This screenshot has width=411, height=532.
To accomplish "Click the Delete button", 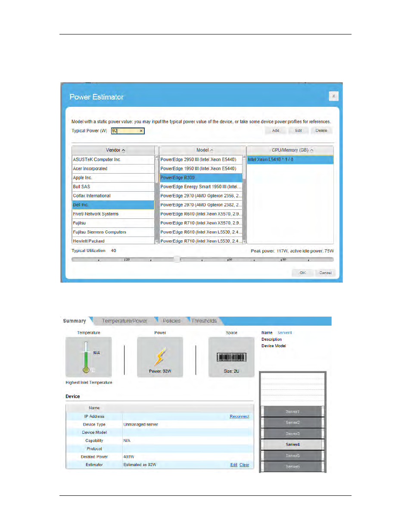I will tap(321, 131).
